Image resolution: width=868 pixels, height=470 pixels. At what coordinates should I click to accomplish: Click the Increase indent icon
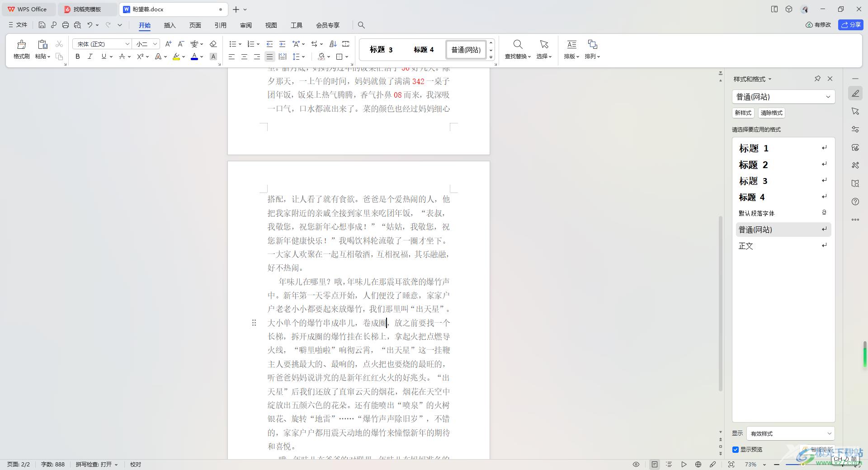tap(282, 44)
